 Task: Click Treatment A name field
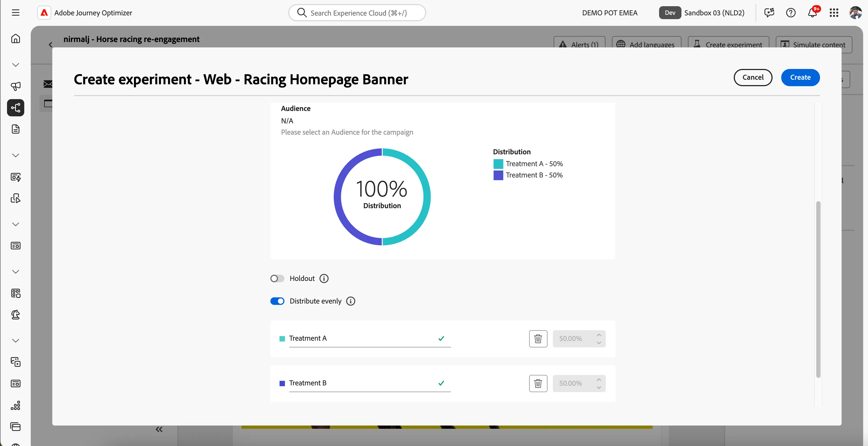(370, 338)
